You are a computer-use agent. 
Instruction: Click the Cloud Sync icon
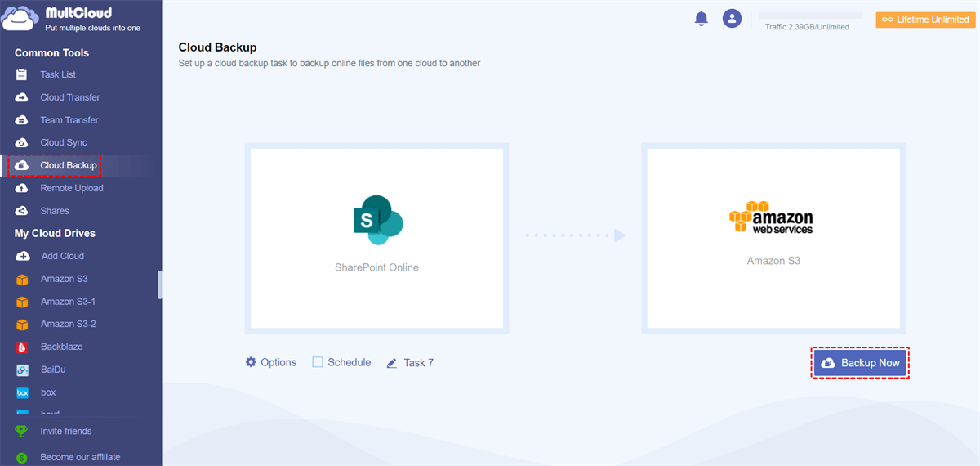[x=22, y=142]
